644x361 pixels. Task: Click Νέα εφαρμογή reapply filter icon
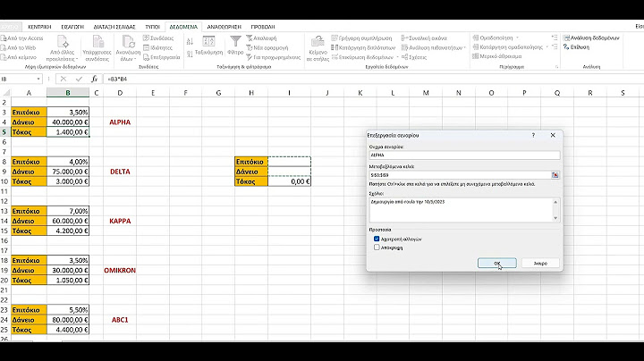pos(250,47)
